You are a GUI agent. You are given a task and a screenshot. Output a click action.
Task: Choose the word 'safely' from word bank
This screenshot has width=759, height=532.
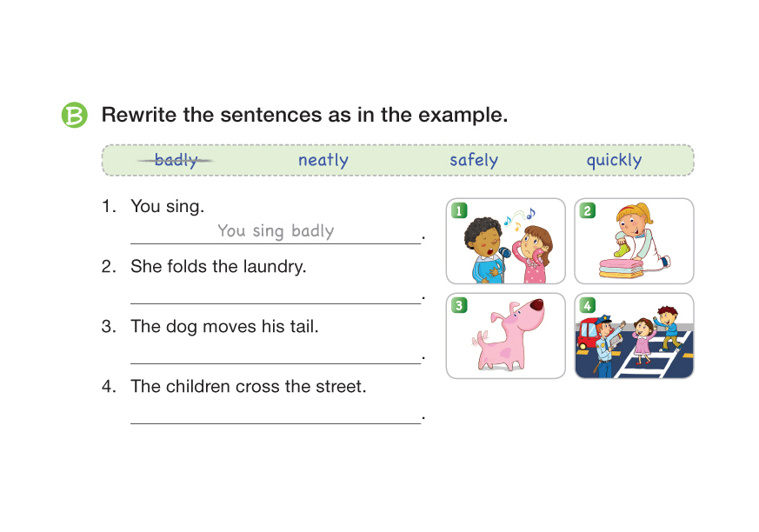[x=474, y=160]
